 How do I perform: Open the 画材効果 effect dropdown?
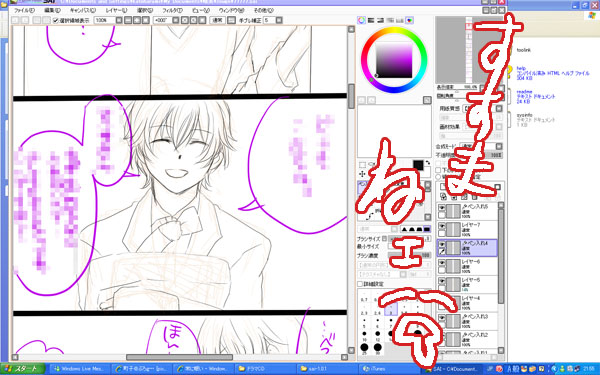pyautogui.click(x=499, y=127)
